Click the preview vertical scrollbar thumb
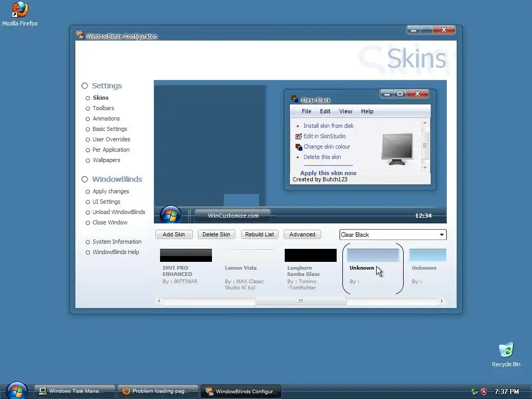The height and width of the screenshot is (399, 532). click(x=425, y=145)
